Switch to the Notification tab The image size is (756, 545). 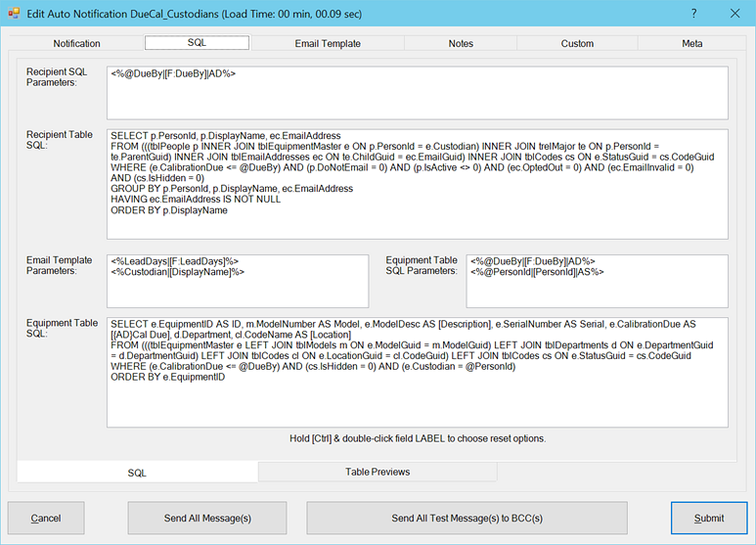tap(76, 43)
